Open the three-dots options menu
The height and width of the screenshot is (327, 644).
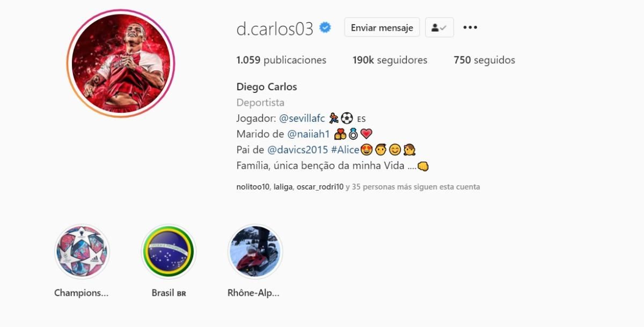click(470, 27)
